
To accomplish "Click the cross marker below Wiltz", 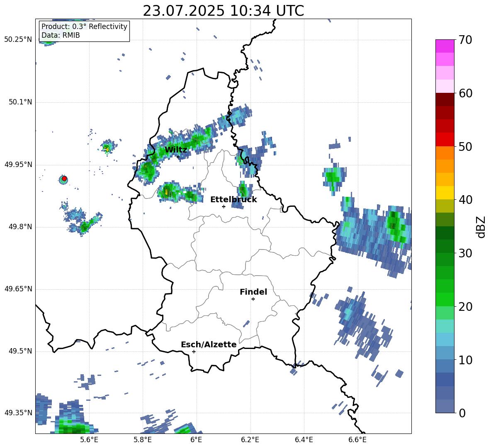I will [x=178, y=156].
